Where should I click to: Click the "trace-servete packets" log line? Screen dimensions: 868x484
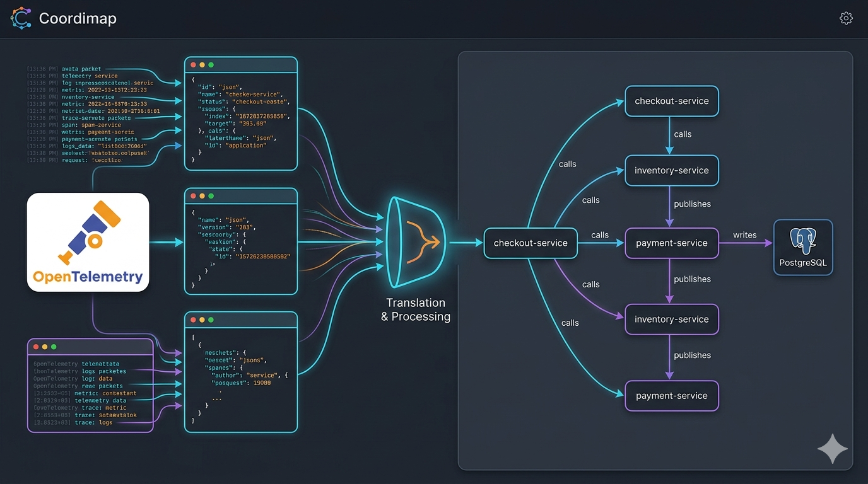97,118
